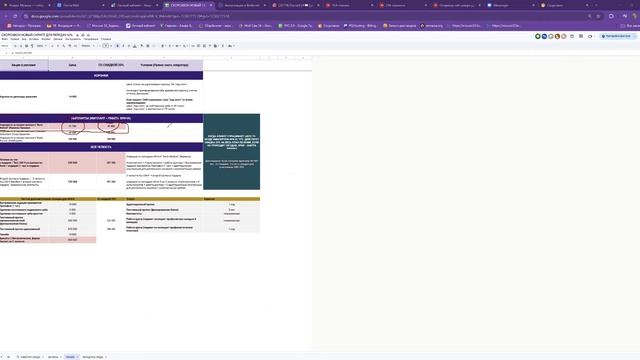
Task: Open the Расширения menu
Action: 91,39
